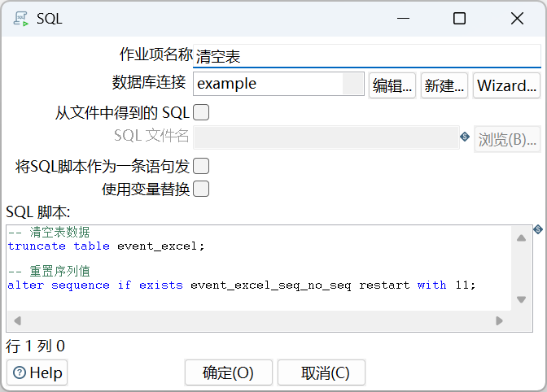Click the 行 1 列 0 status text
The image size is (547, 392).
35,346
